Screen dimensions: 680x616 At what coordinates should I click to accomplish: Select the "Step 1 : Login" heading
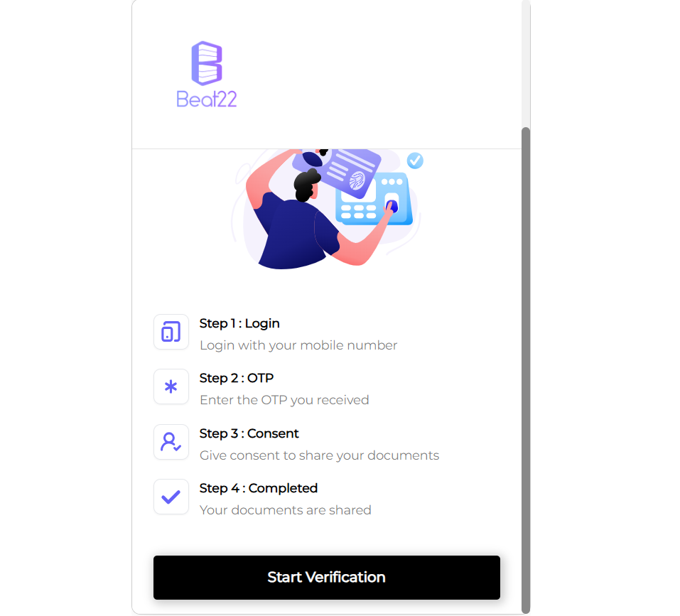pos(239,323)
